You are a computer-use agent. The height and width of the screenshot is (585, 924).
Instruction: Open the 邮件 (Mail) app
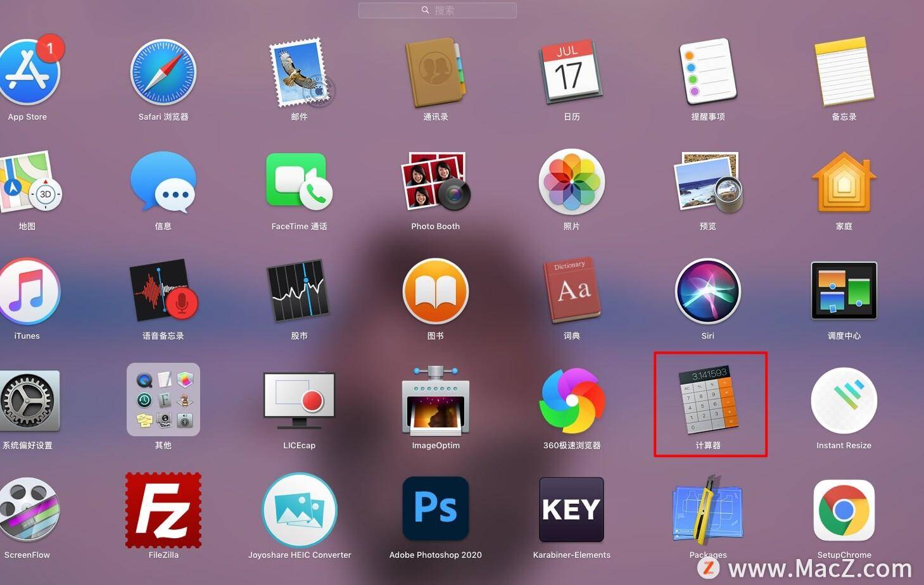tap(301, 72)
